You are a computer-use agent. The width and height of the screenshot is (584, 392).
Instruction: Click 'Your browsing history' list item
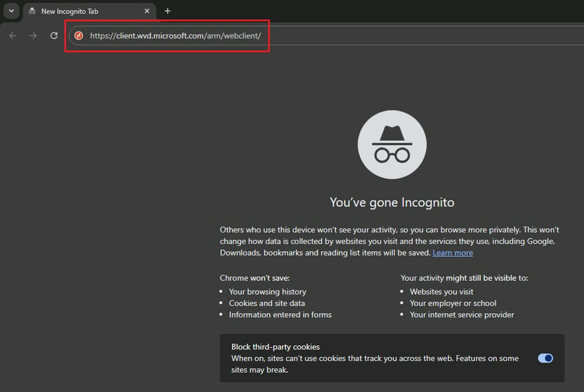click(x=267, y=292)
